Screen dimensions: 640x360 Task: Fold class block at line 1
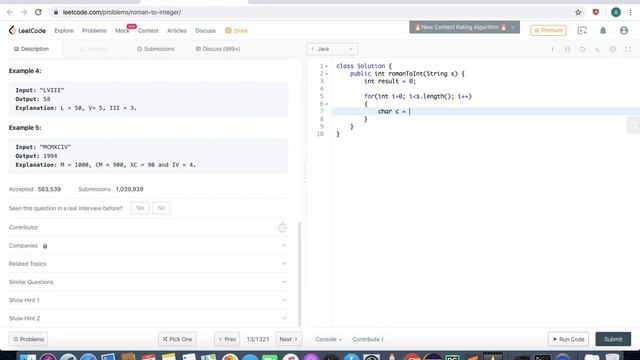pyautogui.click(x=327, y=66)
